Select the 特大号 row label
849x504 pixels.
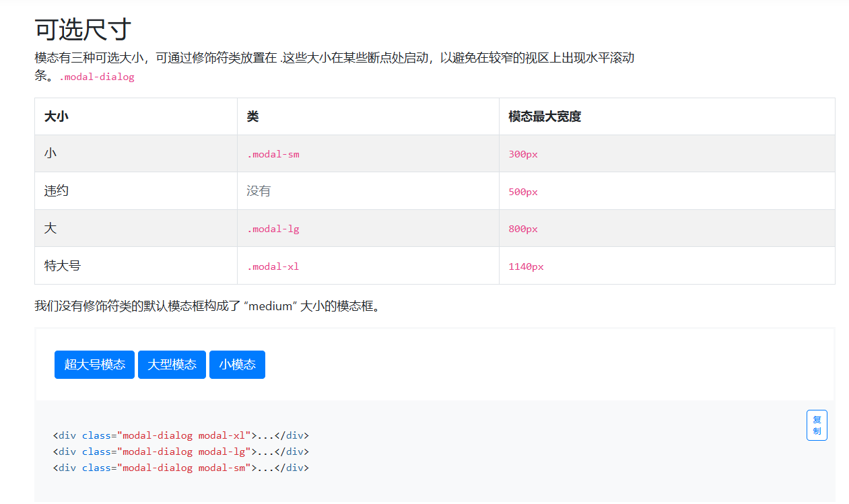click(63, 266)
